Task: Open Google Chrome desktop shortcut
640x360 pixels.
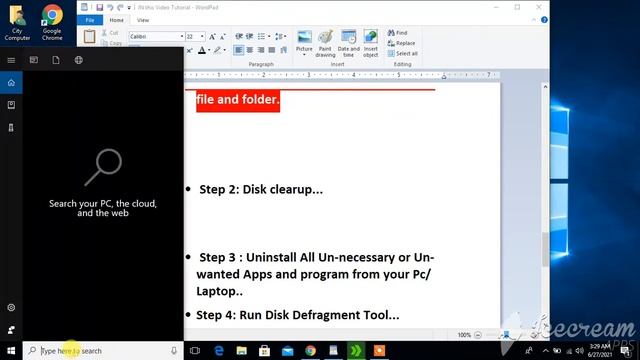Action: (52, 22)
